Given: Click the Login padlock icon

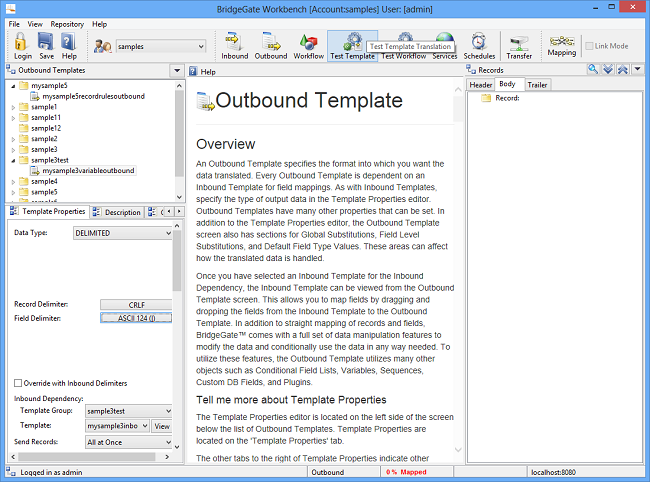Looking at the screenshot, I should (21, 41).
